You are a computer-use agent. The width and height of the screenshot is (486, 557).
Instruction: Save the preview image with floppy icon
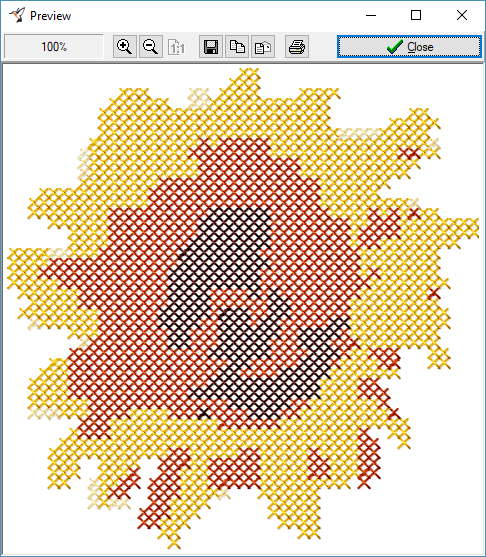coord(211,47)
